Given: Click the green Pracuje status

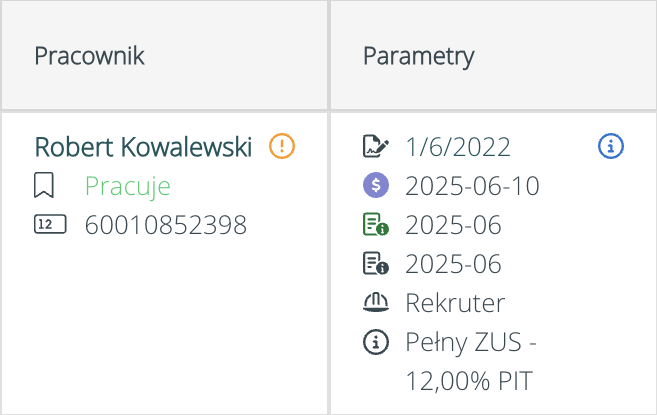Looking at the screenshot, I should click(128, 186).
